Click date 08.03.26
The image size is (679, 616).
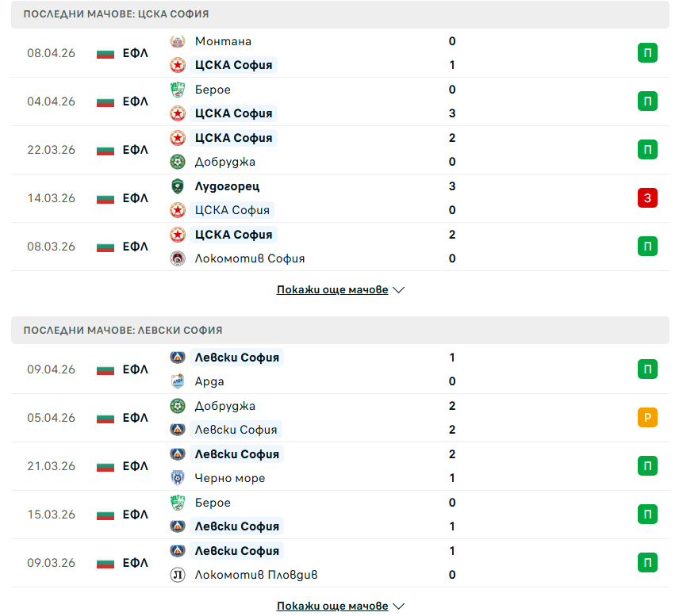pos(51,247)
